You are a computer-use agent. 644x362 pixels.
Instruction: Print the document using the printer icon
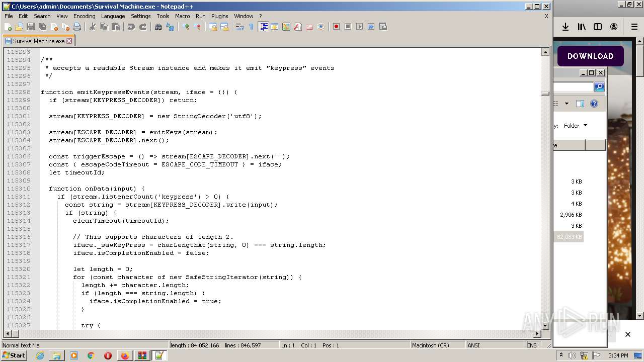pyautogui.click(x=77, y=27)
